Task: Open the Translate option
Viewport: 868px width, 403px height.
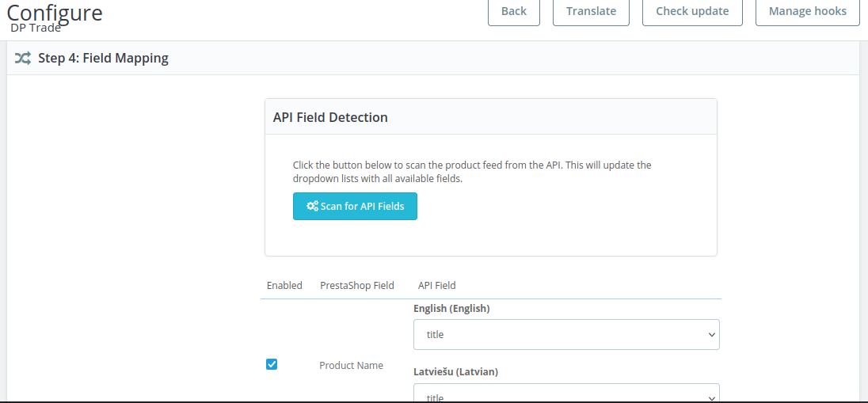Action: 590,11
